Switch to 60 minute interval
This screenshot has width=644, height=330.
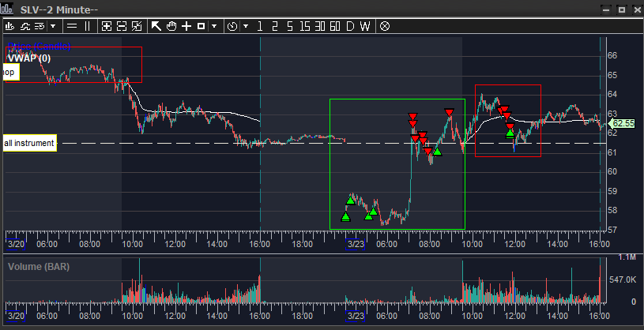[x=335, y=26]
